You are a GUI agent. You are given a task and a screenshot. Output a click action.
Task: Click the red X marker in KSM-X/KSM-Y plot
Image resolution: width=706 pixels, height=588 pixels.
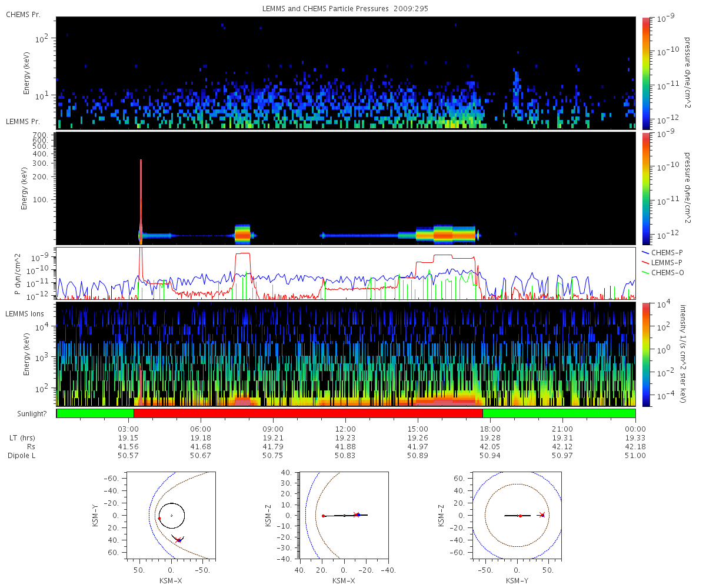coord(178,539)
